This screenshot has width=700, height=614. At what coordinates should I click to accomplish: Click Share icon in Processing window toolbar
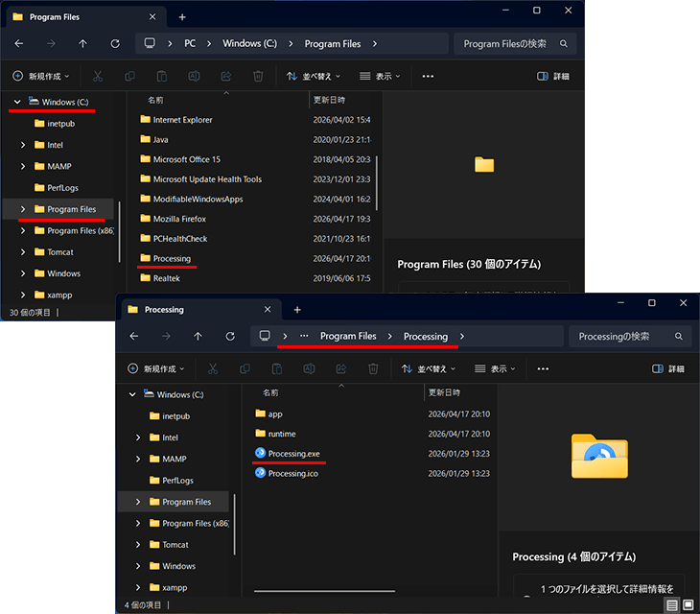(341, 368)
